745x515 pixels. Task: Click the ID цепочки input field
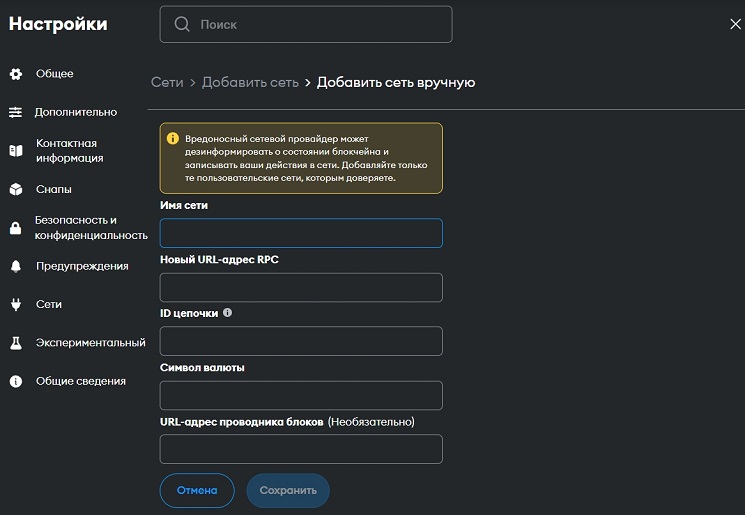coord(301,341)
